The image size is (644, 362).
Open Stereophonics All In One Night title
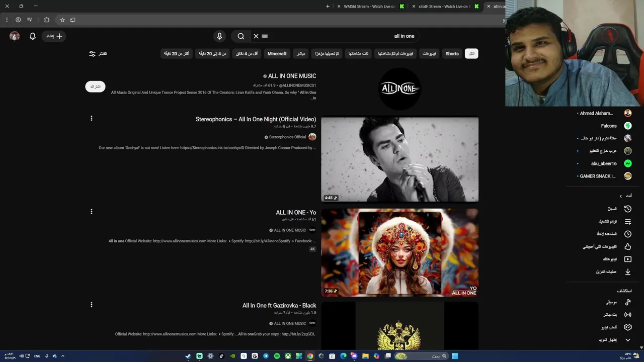point(256,119)
